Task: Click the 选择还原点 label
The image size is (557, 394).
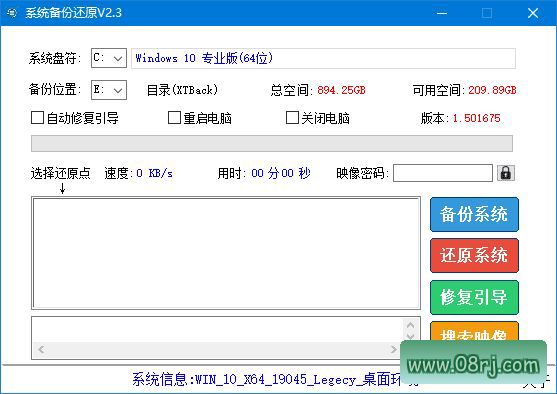Action: 61,173
